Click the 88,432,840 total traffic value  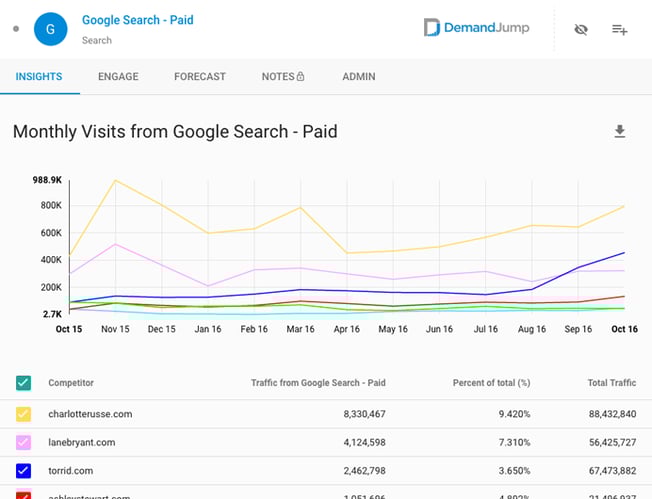click(x=612, y=414)
